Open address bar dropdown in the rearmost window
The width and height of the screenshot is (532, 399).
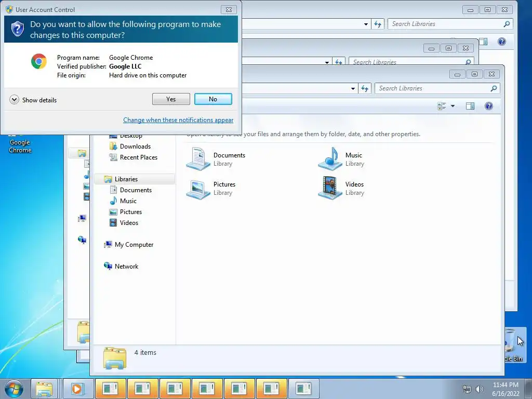[366, 24]
